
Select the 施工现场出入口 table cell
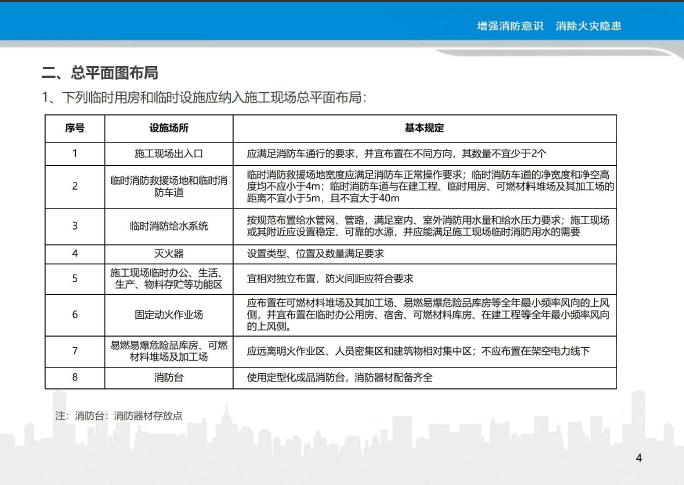169,154
